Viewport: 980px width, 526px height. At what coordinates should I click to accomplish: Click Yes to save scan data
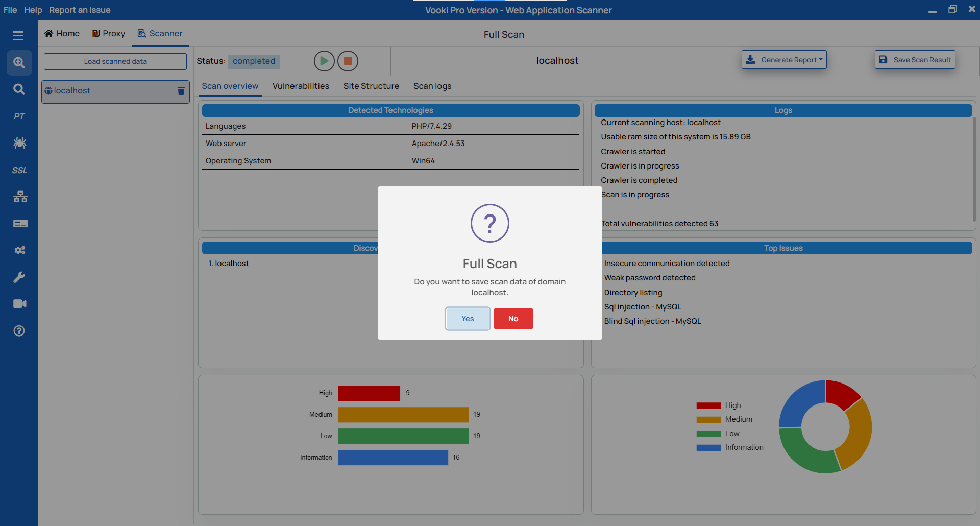point(468,319)
